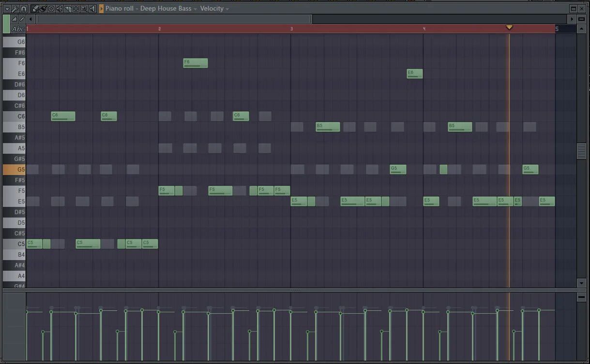Click the F#5 piano key
The height and width of the screenshot is (364, 590).
[14, 180]
